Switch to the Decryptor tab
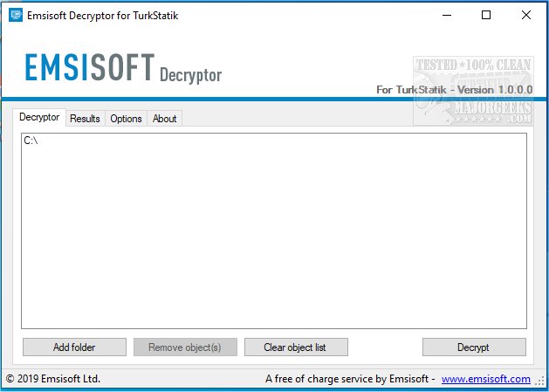Viewport: 549px width, 392px height. (39, 117)
